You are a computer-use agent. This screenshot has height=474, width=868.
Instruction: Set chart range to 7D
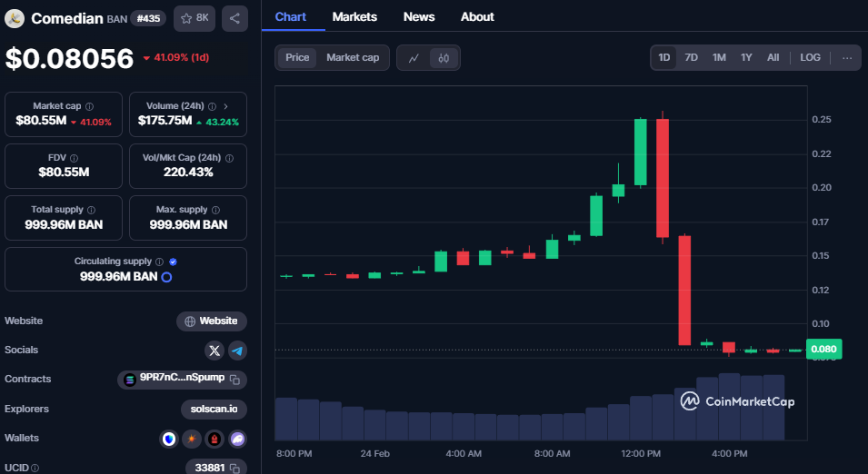click(x=691, y=57)
